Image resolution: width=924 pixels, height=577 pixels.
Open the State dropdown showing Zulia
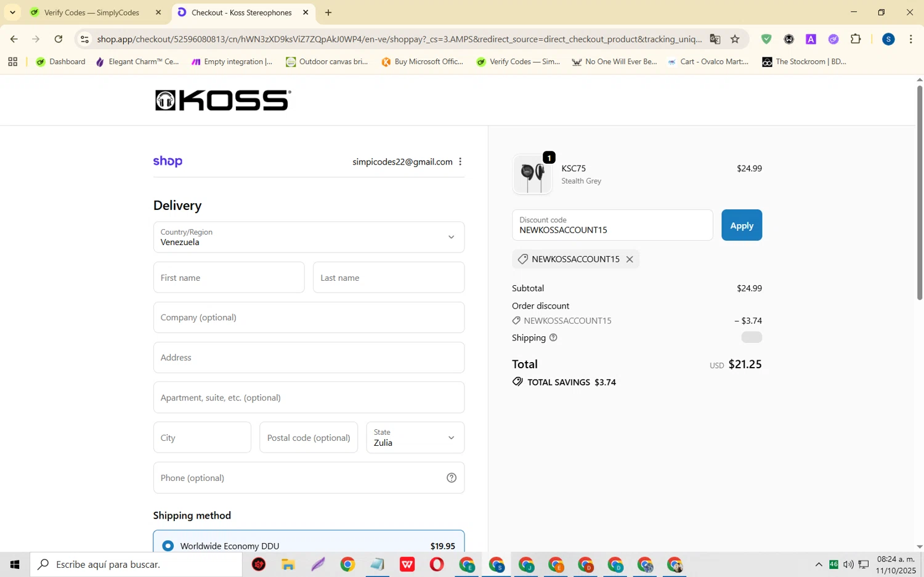pyautogui.click(x=415, y=438)
